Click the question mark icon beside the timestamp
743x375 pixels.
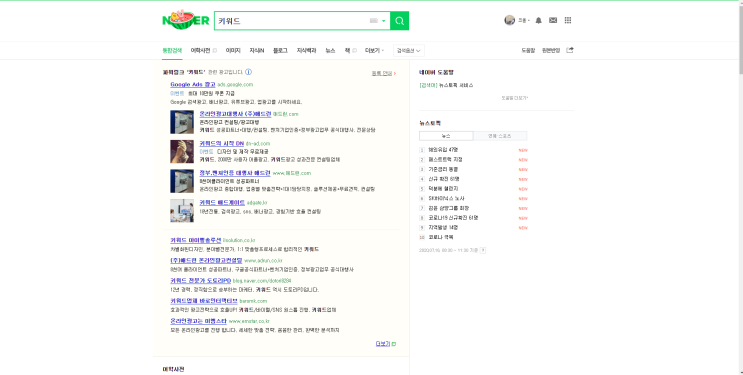[482, 250]
